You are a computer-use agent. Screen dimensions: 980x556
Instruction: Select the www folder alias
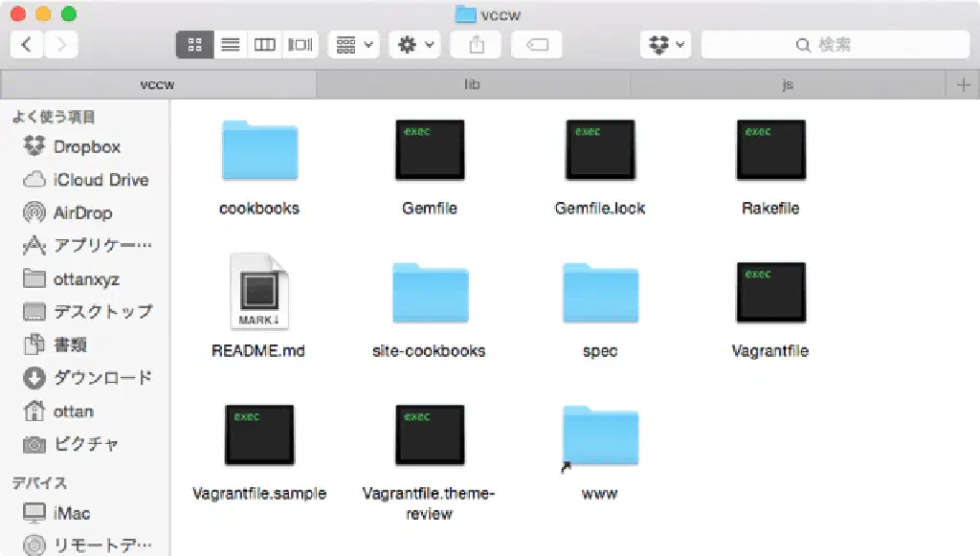[x=600, y=437]
